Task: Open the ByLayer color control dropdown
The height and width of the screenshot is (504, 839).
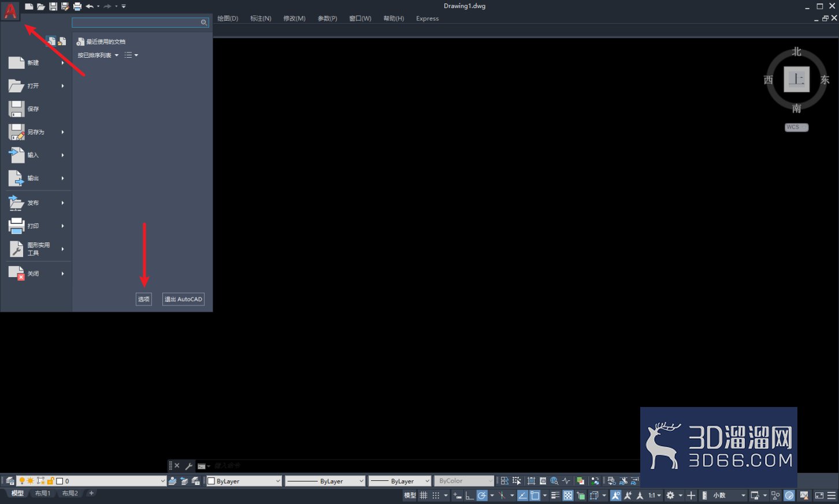Action: pos(244,481)
